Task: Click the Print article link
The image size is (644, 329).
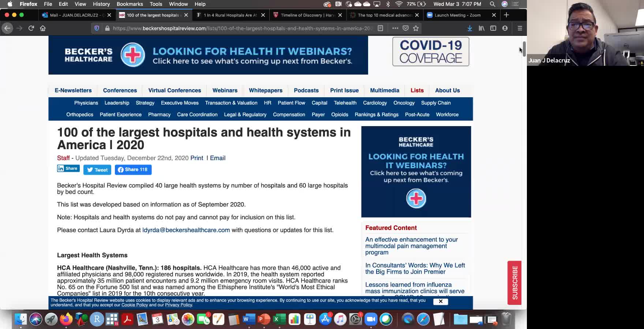Action: point(196,158)
